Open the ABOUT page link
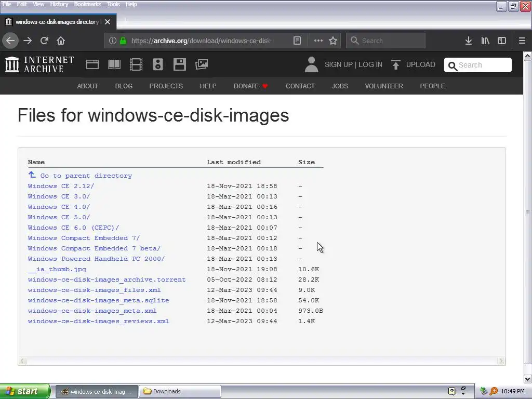This screenshot has height=399, width=532. pos(87,86)
